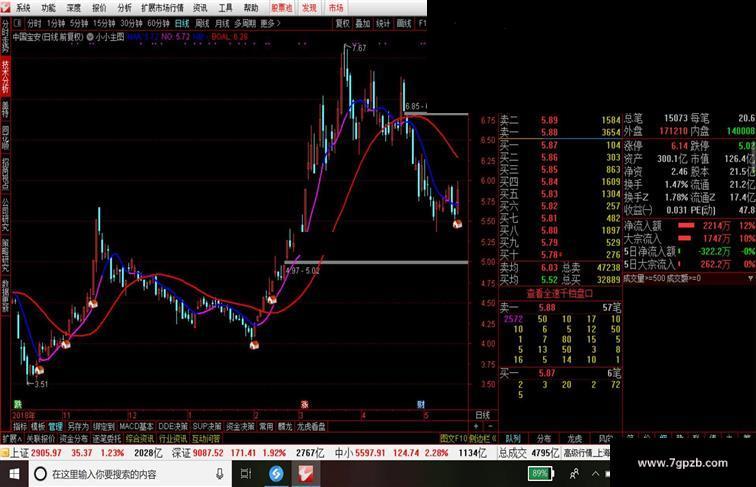Viewport: 756px width, 487px height.
Task: Open Task View on the taskbar
Action: (246, 474)
